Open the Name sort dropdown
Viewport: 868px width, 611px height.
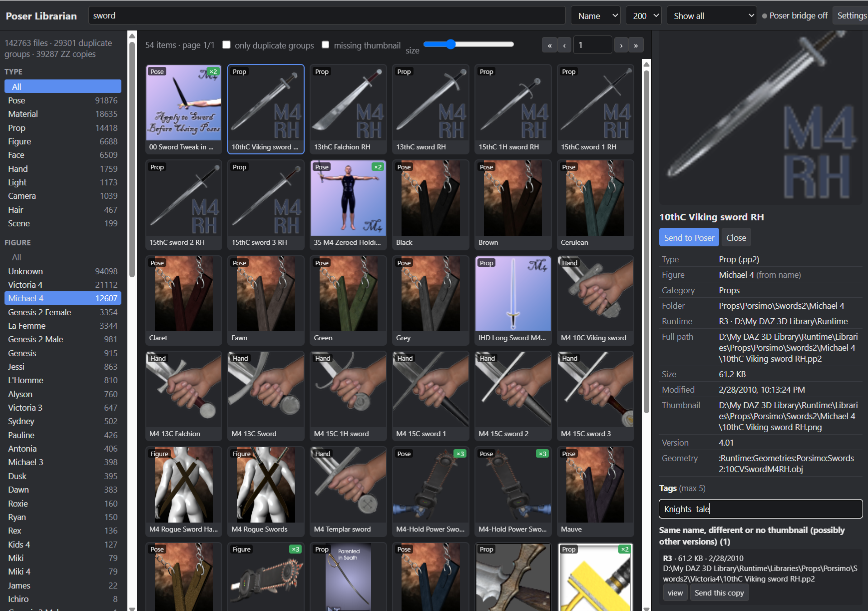click(596, 15)
